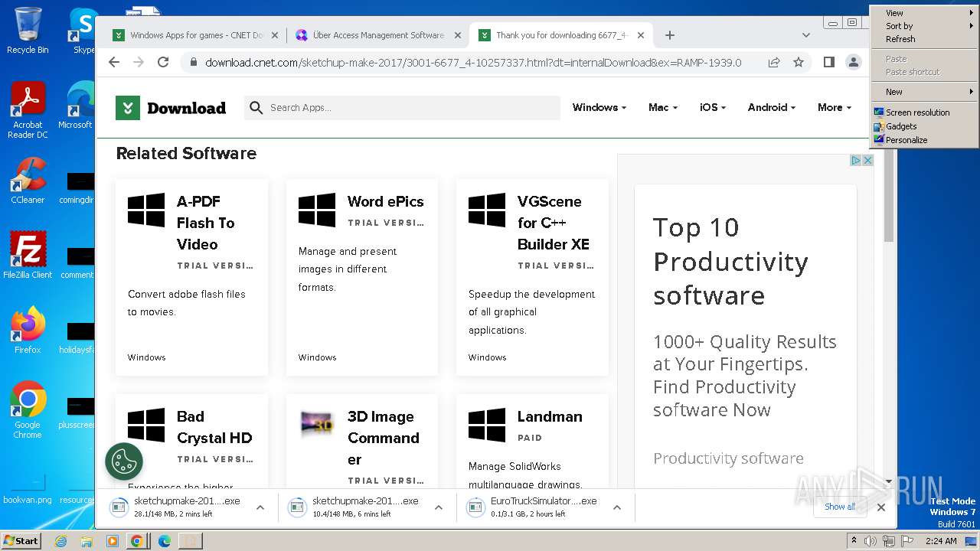Bookmark the page with the star icon
The width and height of the screenshot is (980, 551).
[x=799, y=62]
